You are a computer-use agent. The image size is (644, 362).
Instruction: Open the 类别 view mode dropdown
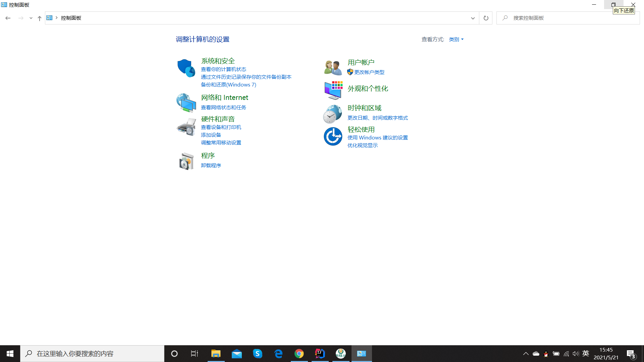coord(456,39)
